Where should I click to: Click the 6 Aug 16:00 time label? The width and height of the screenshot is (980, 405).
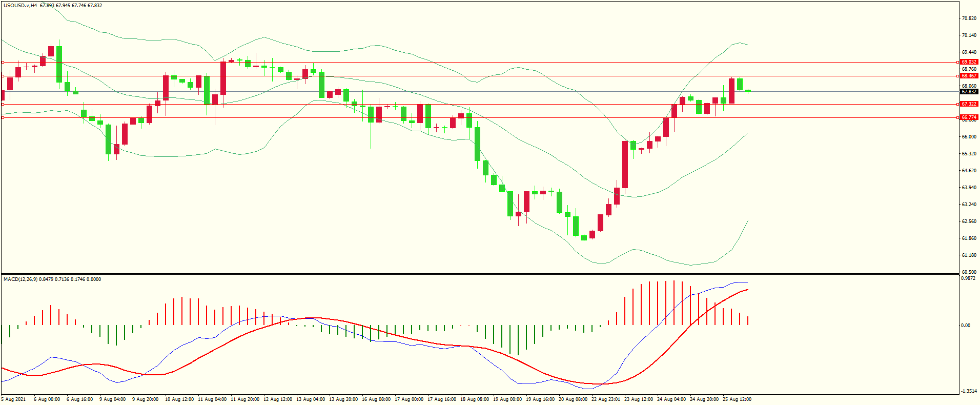[79, 399]
